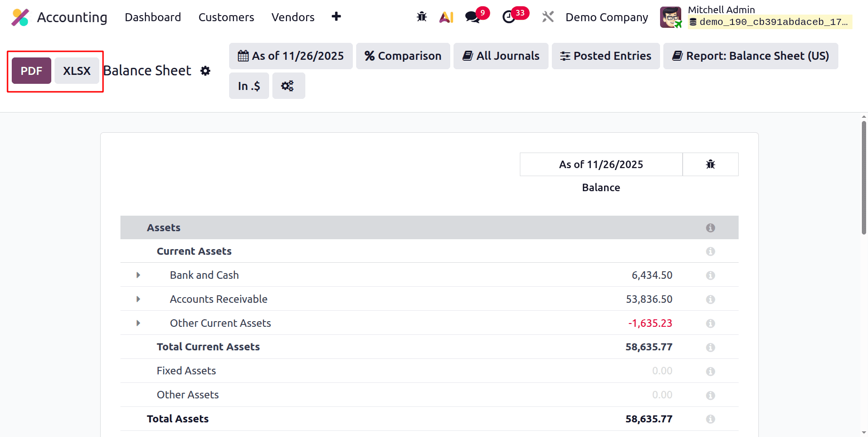
Task: Open Report: Balance Sheet (US) selector
Action: (750, 56)
